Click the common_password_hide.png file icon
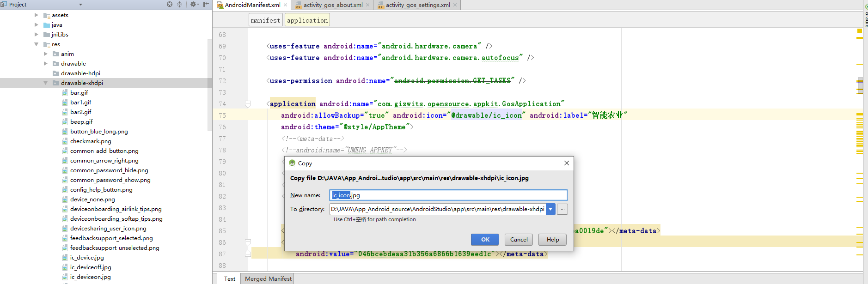 pos(65,170)
